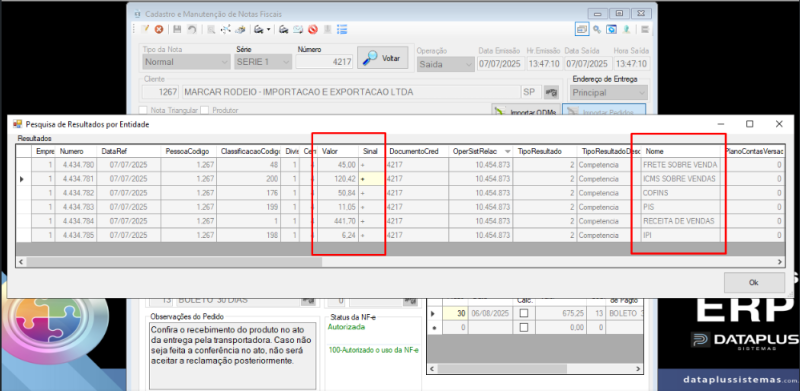Click the key icon at toolbar right
Viewport: 800px width, 391px height.
[596, 30]
